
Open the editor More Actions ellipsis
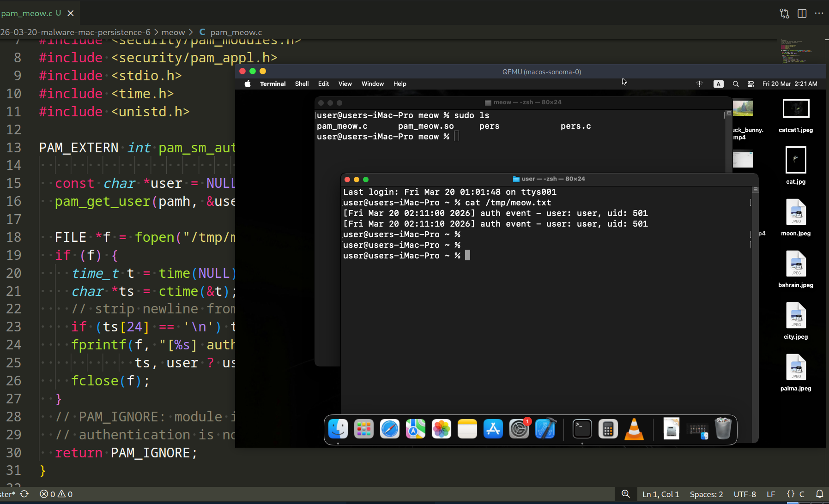click(819, 13)
